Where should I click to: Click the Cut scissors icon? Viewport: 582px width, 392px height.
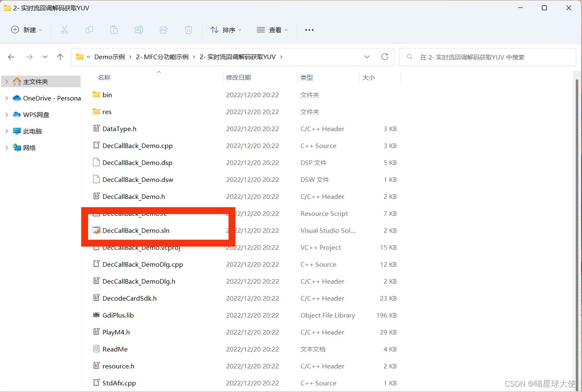click(64, 30)
